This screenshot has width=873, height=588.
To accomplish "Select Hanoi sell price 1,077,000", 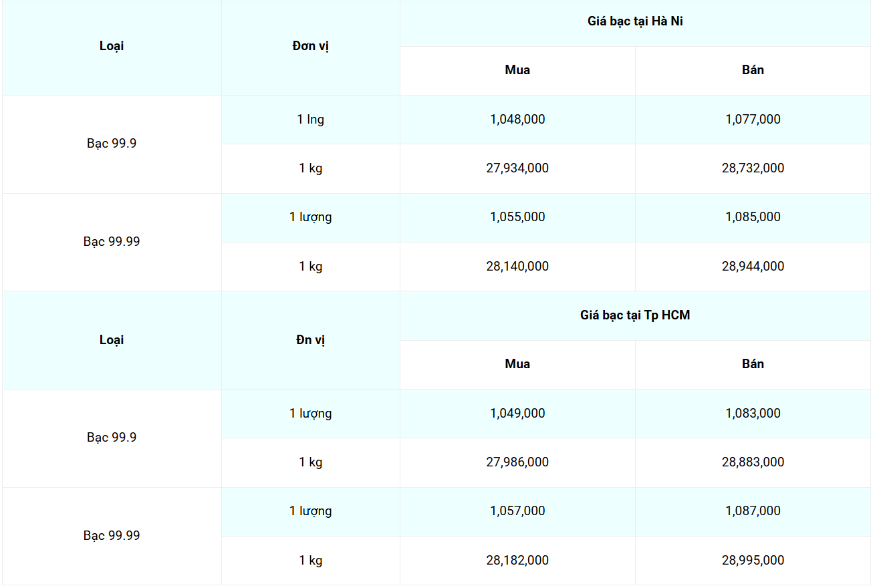I will click(753, 120).
